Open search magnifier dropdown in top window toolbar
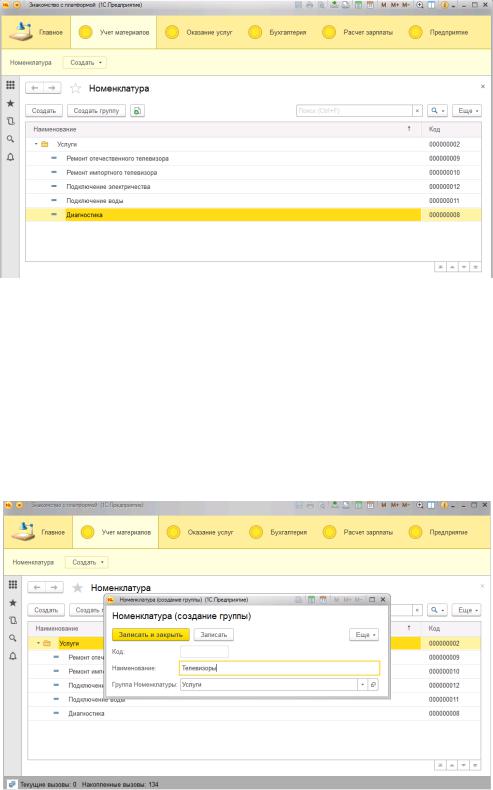This screenshot has height=790, width=493. [x=437, y=111]
